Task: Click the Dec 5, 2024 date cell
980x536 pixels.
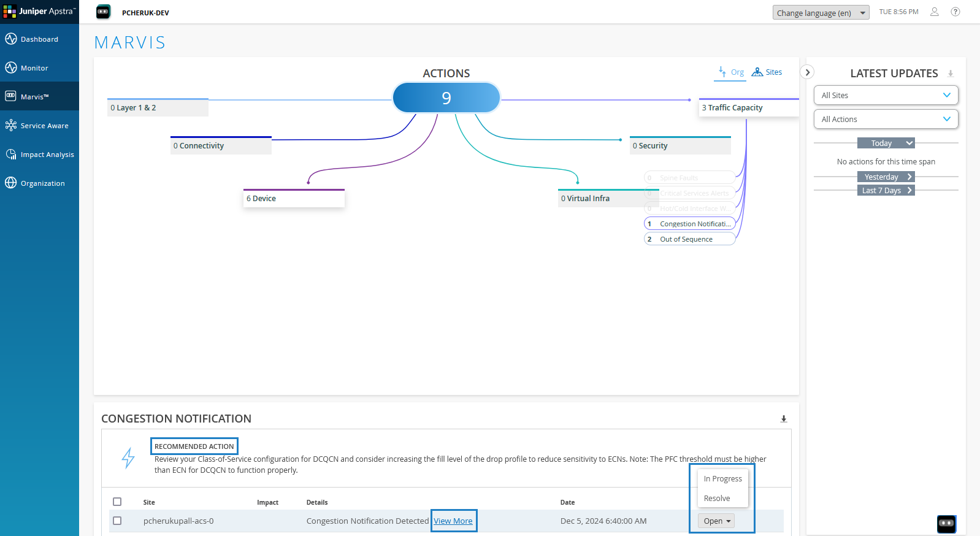Action: pyautogui.click(x=603, y=521)
